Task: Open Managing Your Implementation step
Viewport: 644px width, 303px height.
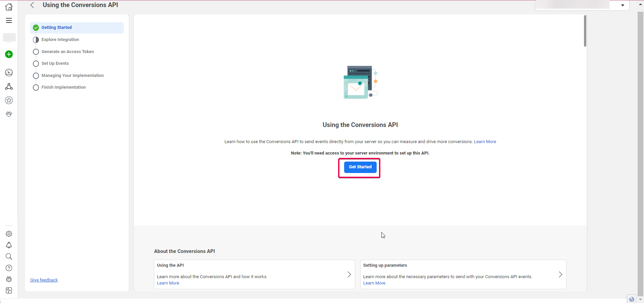Action: coord(72,76)
